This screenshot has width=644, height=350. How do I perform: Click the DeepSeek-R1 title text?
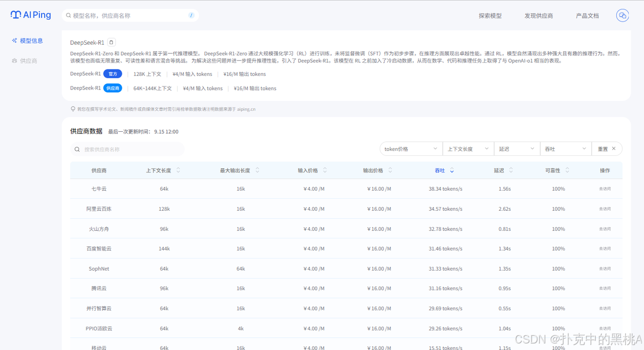87,43
